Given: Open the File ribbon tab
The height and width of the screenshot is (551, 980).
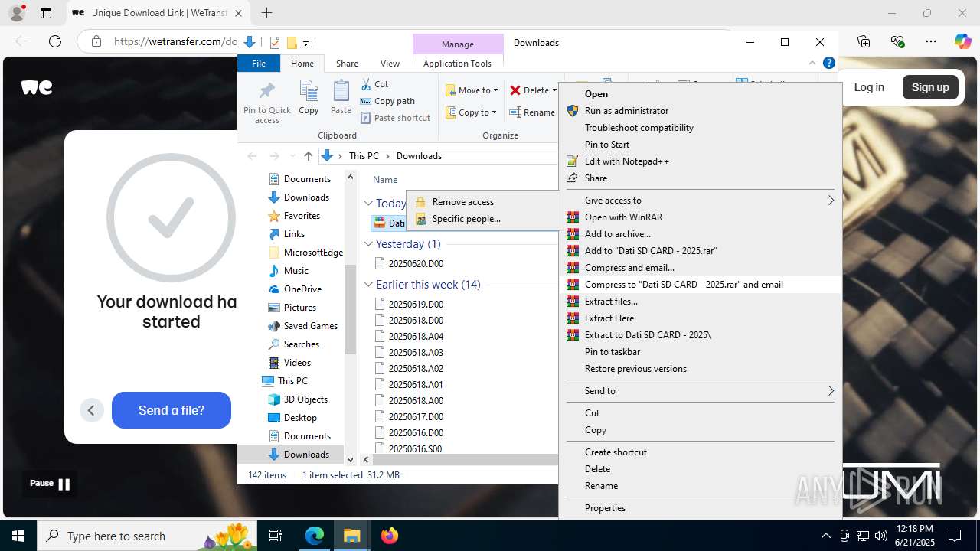Looking at the screenshot, I should (259, 64).
